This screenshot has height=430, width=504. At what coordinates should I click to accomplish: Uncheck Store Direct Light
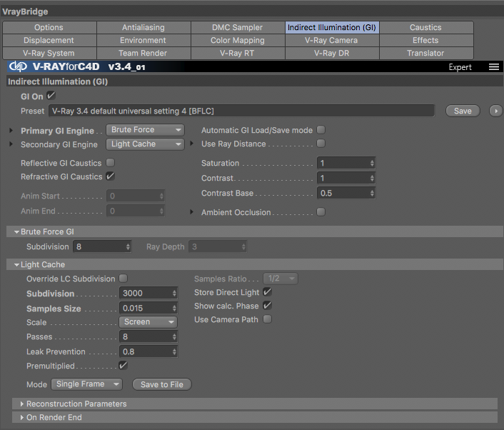(x=267, y=292)
